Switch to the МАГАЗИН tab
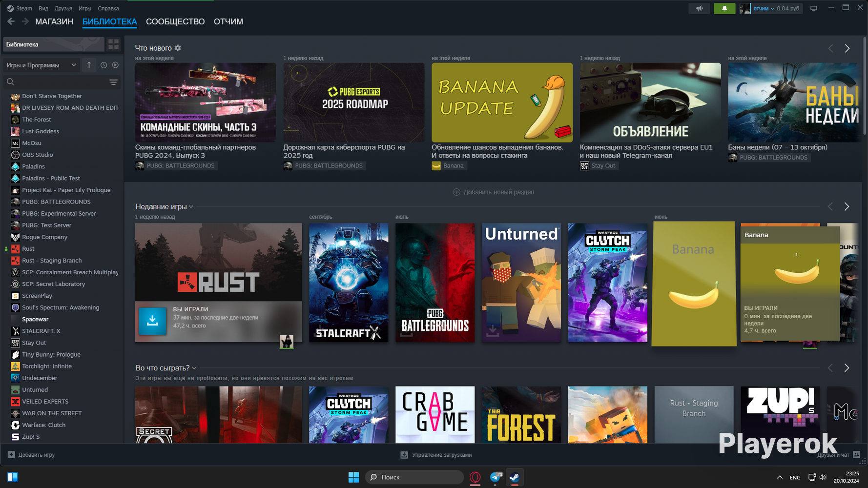Viewport: 868px width, 488px height. (x=54, y=21)
